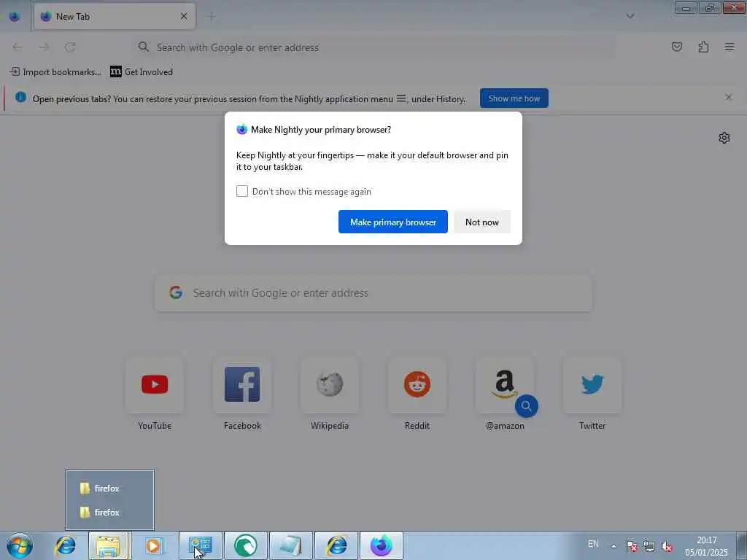The image size is (747, 560).
Task: Click the Firefox Nightly taskbar icon
Action: pos(381,545)
